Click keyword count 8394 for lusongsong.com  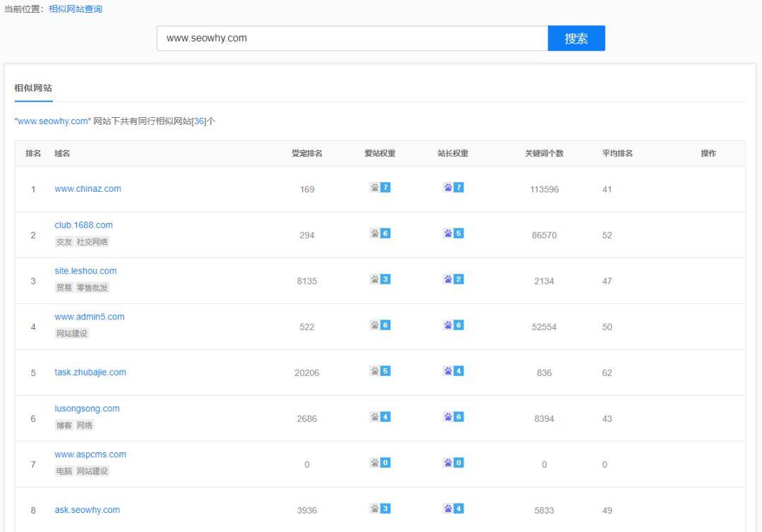[x=544, y=419]
